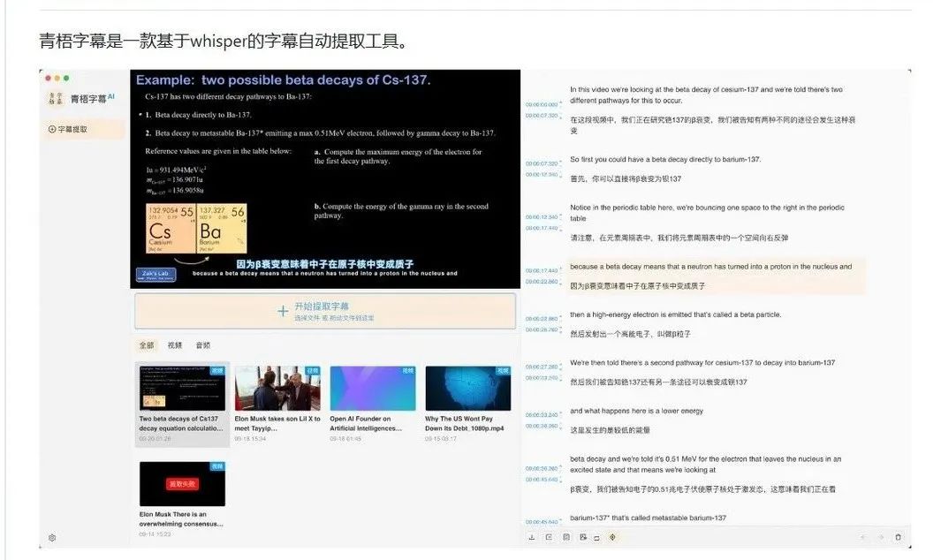Select subtitle 'barium-137* that's called metastable'

pyautogui.click(x=648, y=518)
